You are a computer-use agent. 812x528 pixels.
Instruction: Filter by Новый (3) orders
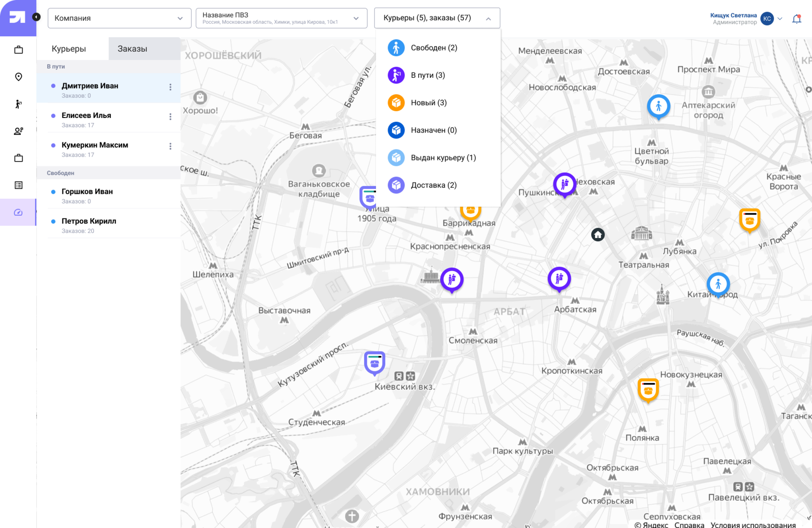(438, 103)
